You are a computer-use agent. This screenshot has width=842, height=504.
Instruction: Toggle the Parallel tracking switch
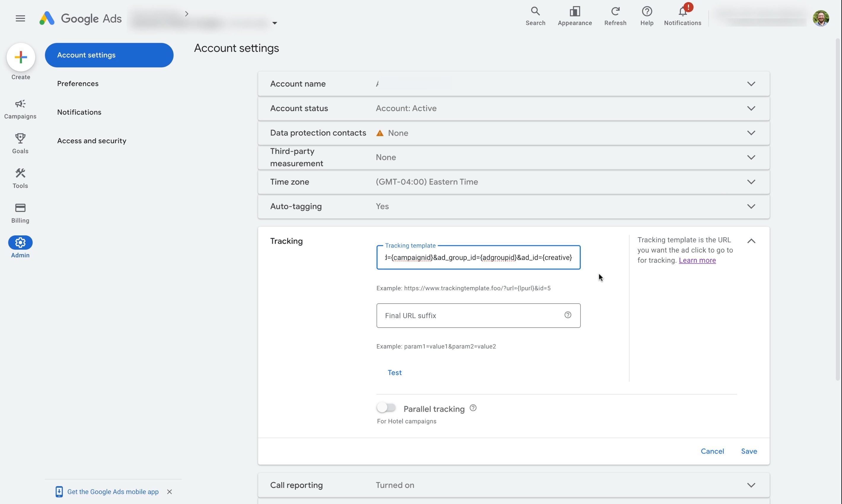(x=386, y=408)
